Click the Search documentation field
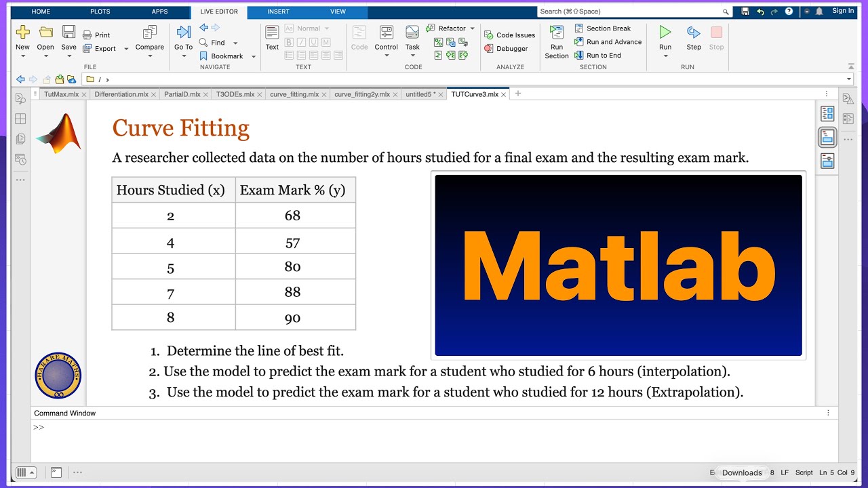 635,12
